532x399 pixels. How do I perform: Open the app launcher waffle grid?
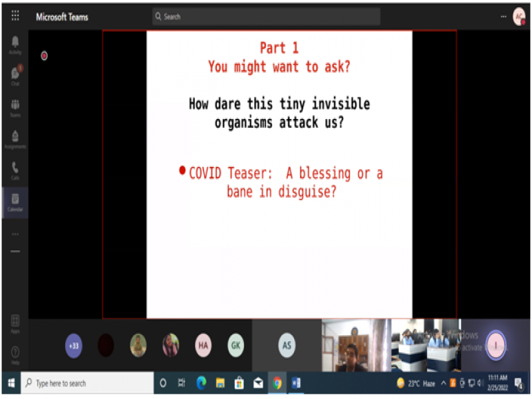(15, 16)
